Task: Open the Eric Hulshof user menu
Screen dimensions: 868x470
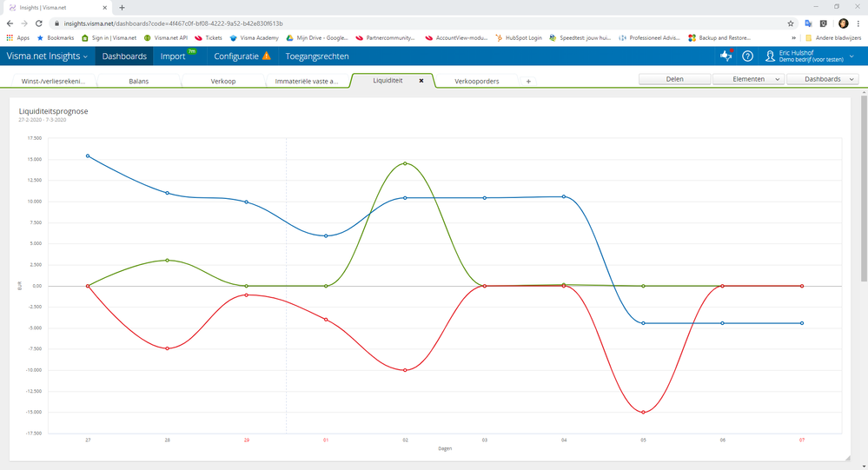Action: click(x=809, y=56)
